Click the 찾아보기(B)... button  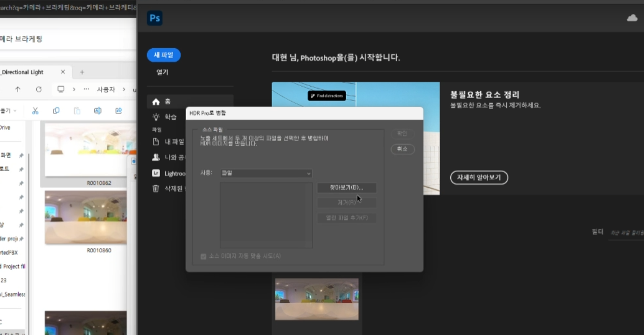click(347, 187)
